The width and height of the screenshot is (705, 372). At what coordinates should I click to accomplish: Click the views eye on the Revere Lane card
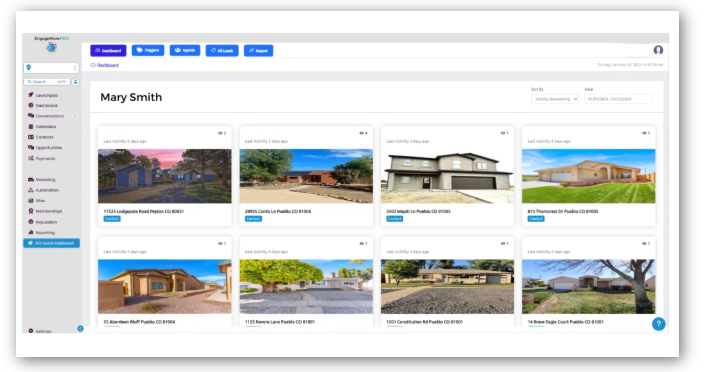point(361,243)
